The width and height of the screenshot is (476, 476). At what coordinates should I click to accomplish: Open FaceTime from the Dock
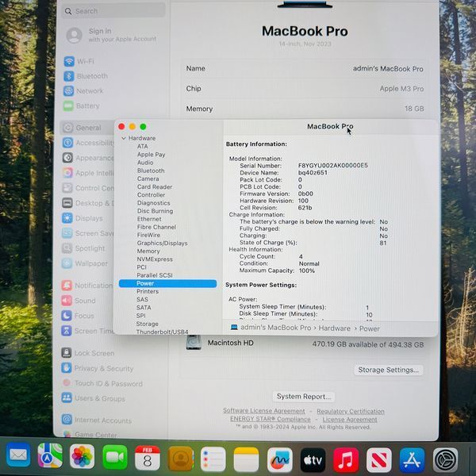(x=115, y=457)
